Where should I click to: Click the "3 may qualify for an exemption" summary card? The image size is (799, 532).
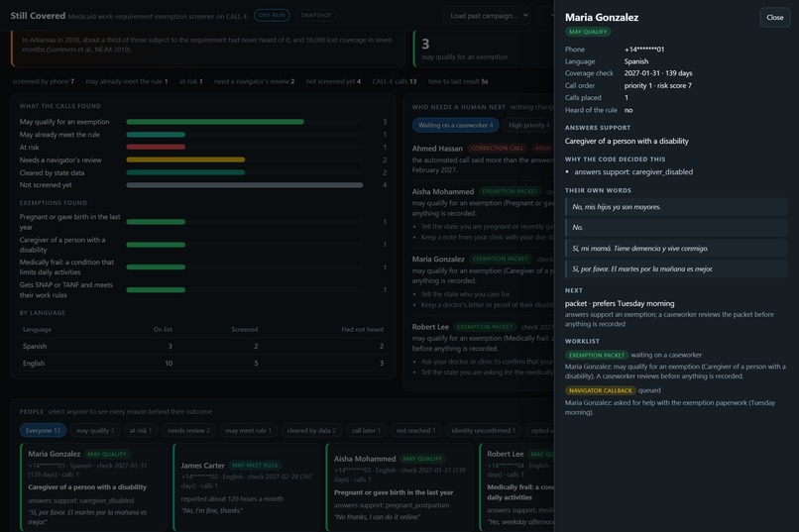point(483,49)
